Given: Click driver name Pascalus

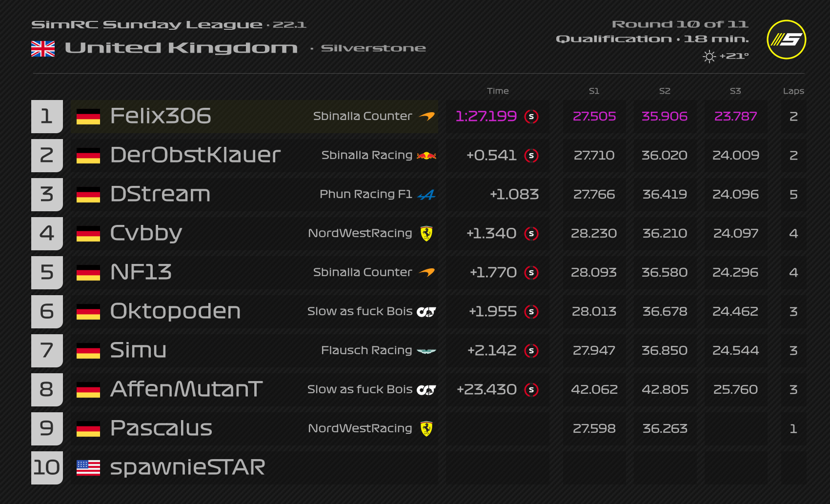Looking at the screenshot, I should coord(161,428).
